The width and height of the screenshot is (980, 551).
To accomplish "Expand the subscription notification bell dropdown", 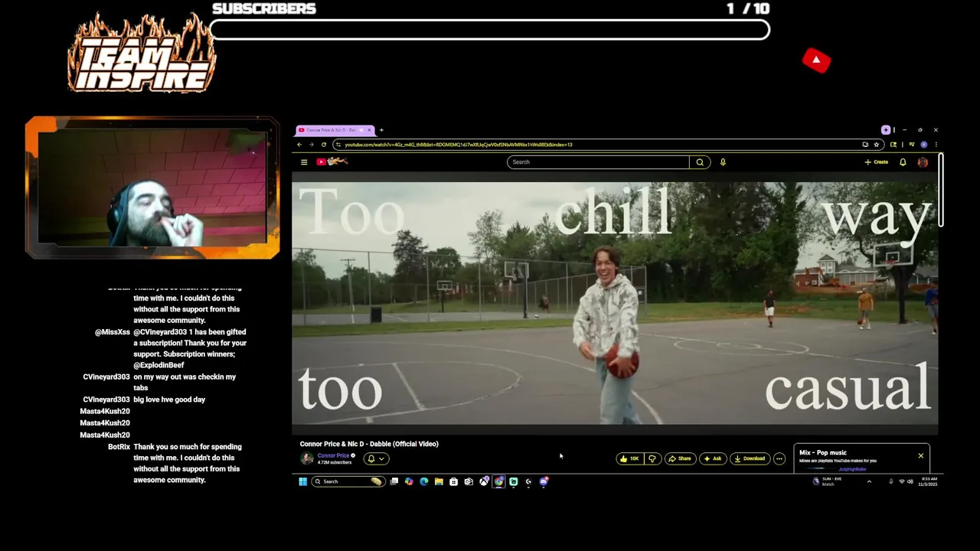I will tap(376, 458).
